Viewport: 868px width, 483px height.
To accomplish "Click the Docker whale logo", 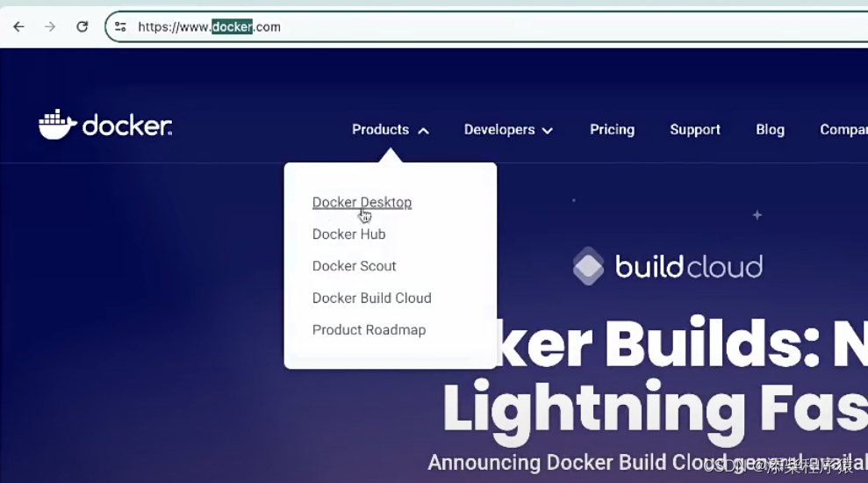I will [57, 124].
